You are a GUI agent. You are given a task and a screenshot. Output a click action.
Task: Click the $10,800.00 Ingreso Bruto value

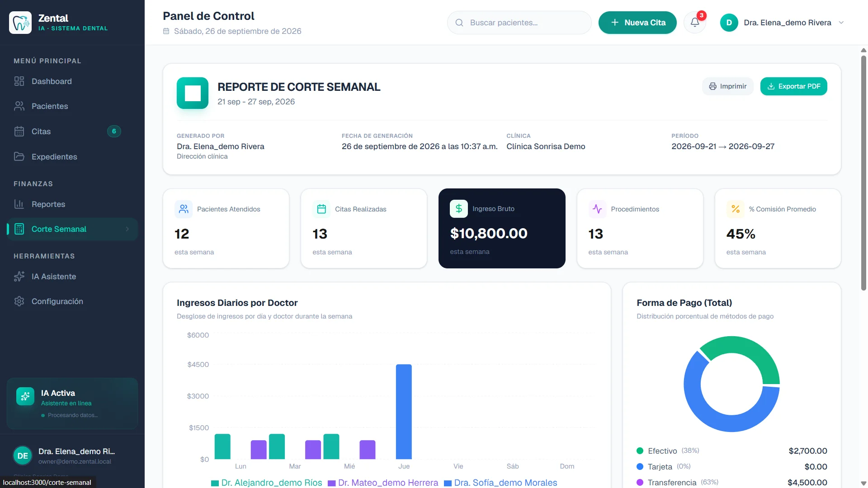pyautogui.click(x=489, y=234)
